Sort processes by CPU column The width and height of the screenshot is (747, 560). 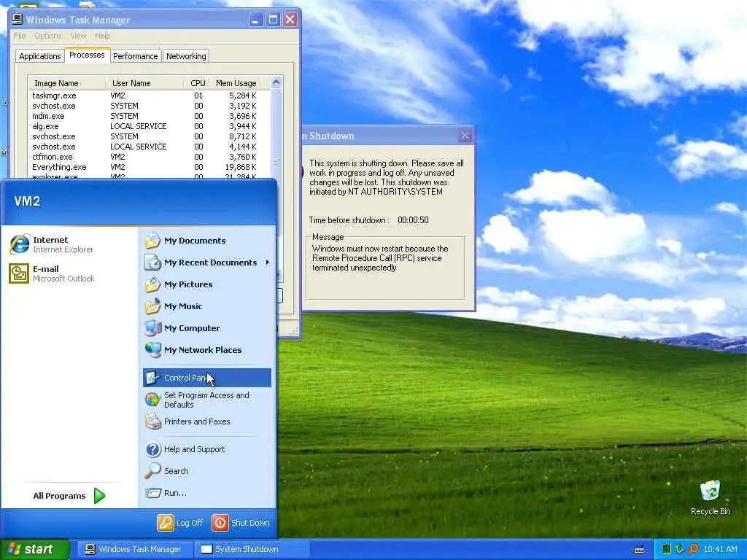[x=197, y=83]
